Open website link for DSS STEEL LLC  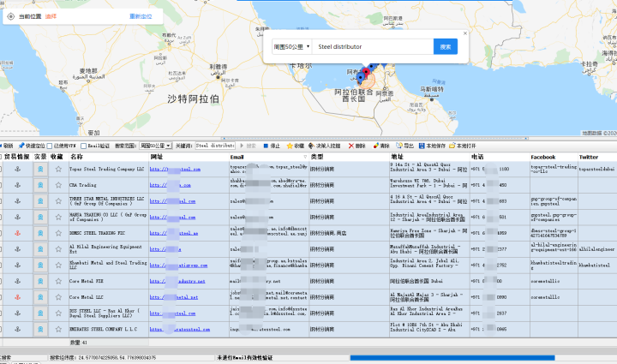(x=172, y=313)
